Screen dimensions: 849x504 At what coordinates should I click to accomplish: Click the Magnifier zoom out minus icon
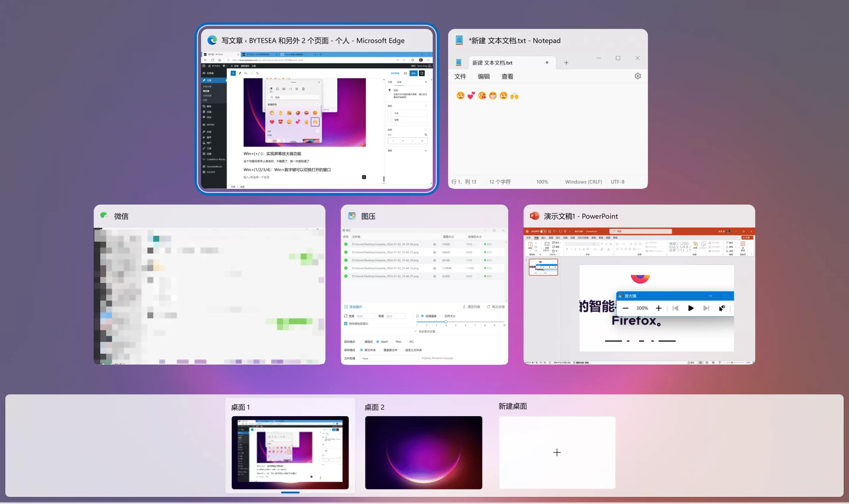coord(625,308)
